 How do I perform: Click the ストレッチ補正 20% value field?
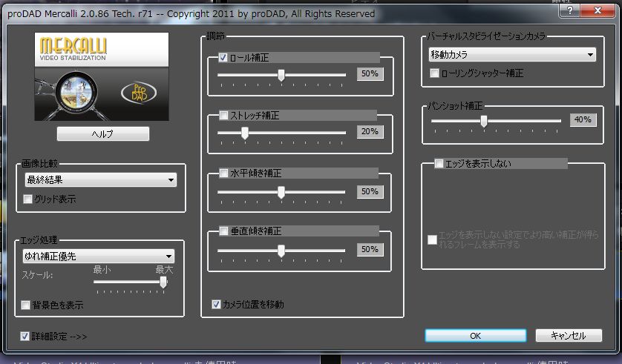370,131
